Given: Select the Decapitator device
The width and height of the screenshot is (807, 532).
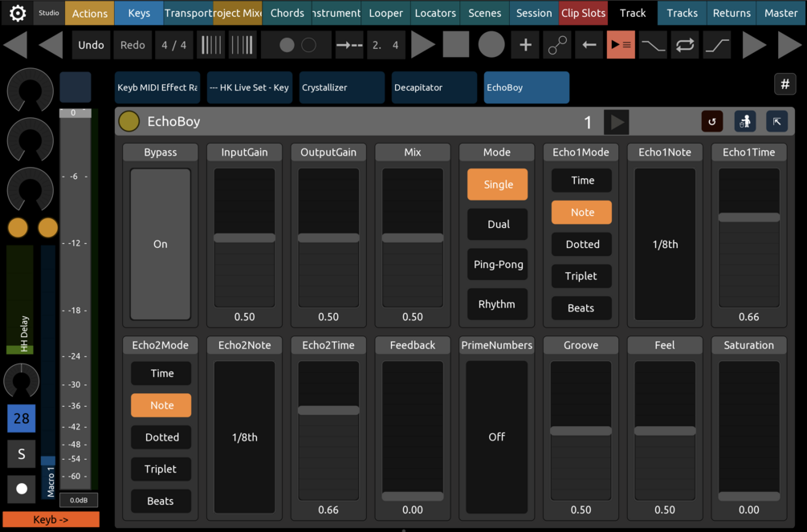Looking at the screenshot, I should (x=434, y=87).
